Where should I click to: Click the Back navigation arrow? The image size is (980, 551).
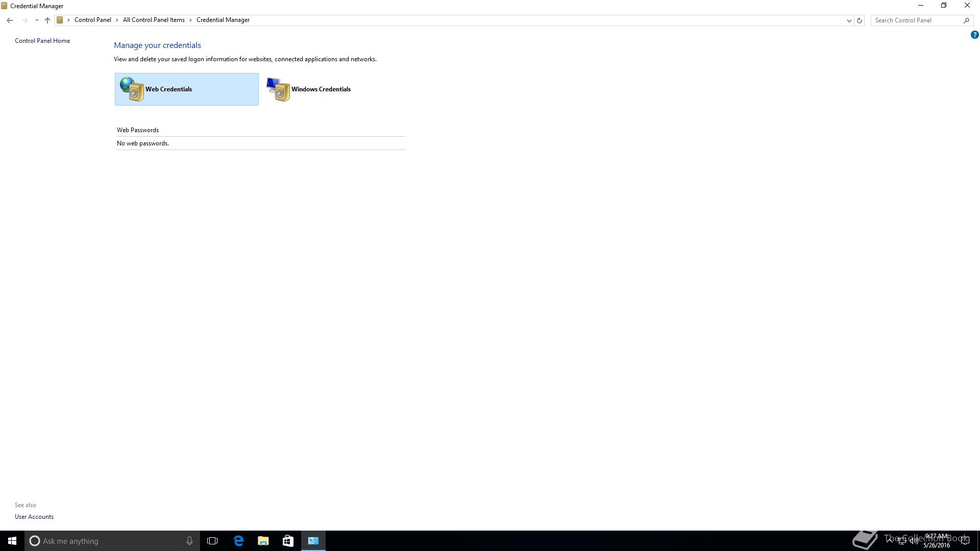click(10, 20)
